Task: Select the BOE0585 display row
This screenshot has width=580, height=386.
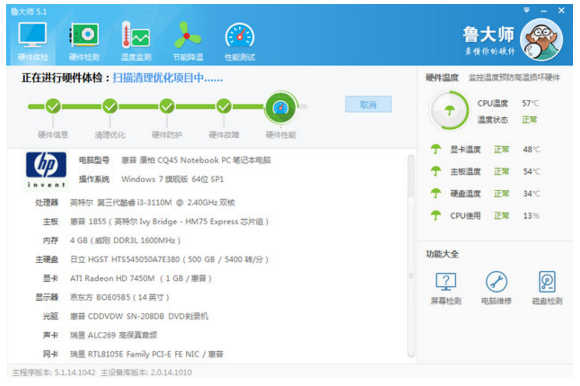Action: coord(102,297)
